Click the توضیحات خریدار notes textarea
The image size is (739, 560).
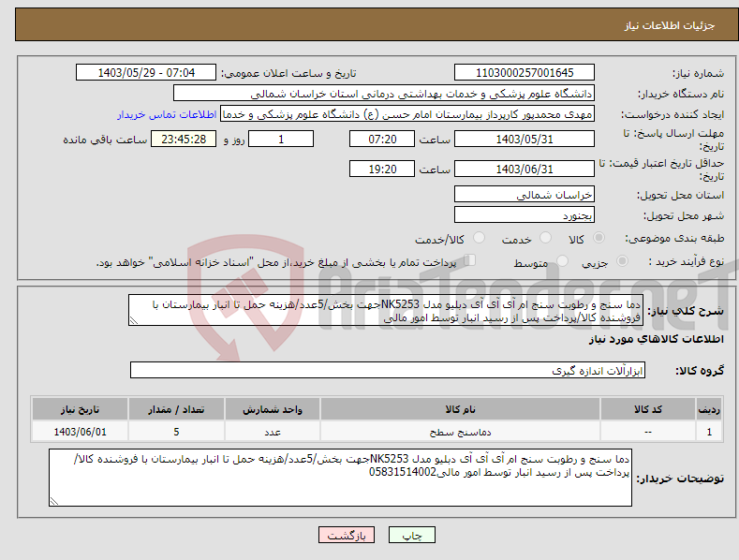click(340, 478)
